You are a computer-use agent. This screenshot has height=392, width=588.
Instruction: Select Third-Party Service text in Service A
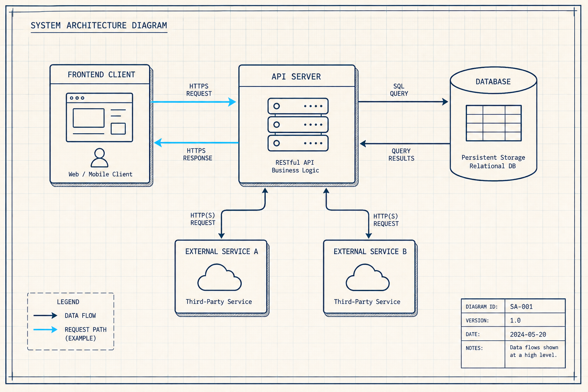[219, 302]
